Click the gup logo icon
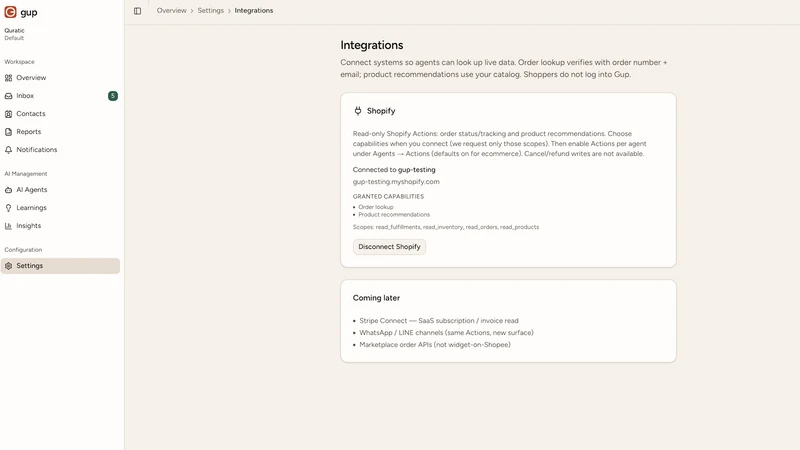Image resolution: width=800 pixels, height=450 pixels. [10, 12]
